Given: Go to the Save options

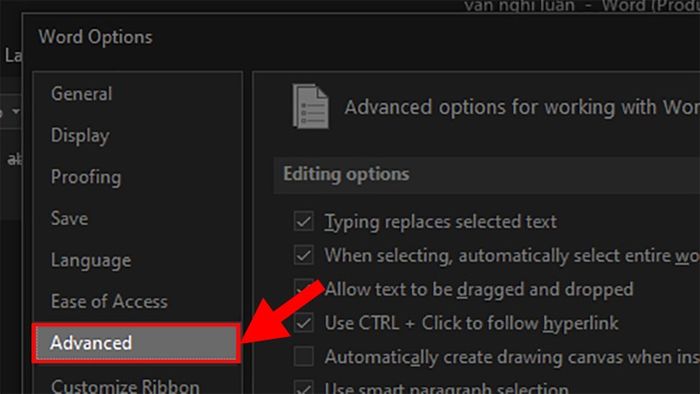Looking at the screenshot, I should pyautogui.click(x=69, y=219).
